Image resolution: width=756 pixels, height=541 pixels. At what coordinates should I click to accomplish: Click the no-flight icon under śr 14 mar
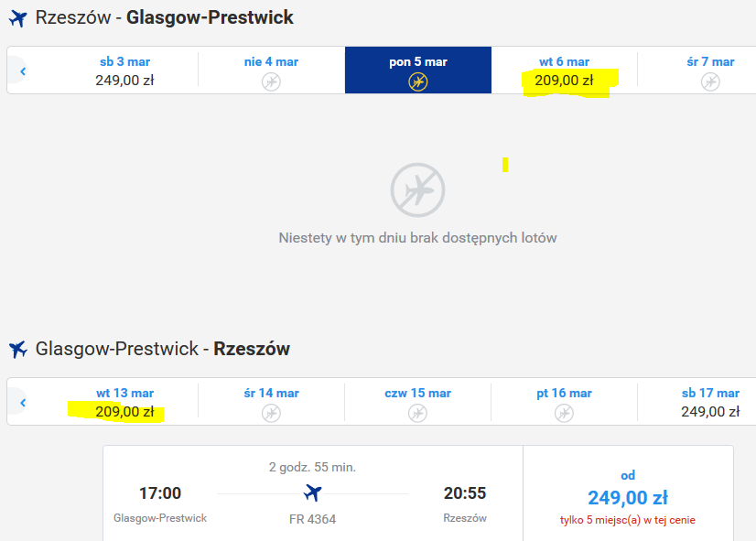click(x=272, y=413)
